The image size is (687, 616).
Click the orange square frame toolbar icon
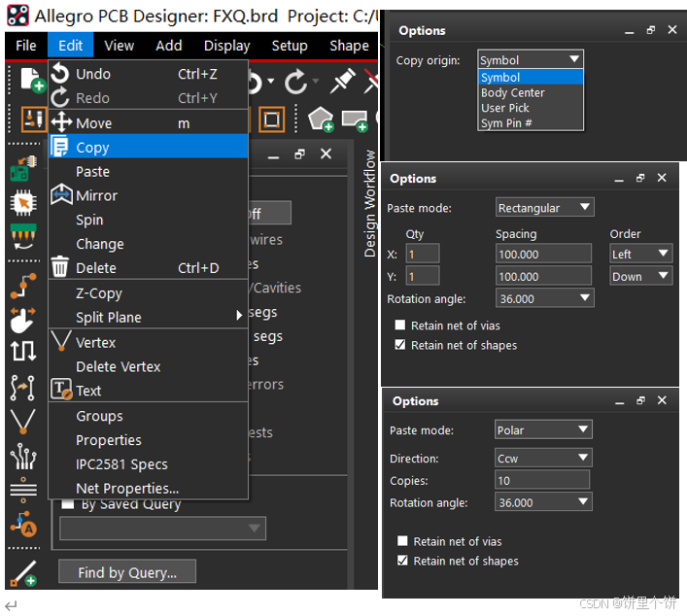272,120
